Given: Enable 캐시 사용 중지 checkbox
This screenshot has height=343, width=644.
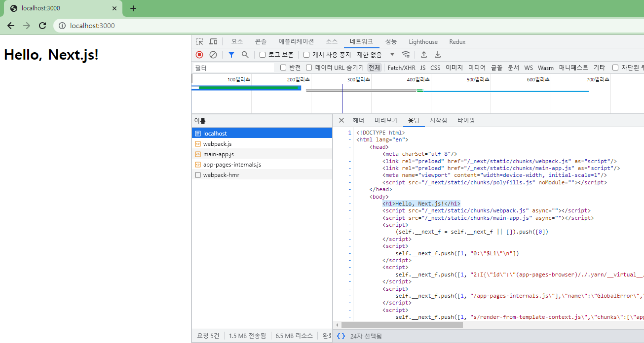Looking at the screenshot, I should [x=306, y=55].
